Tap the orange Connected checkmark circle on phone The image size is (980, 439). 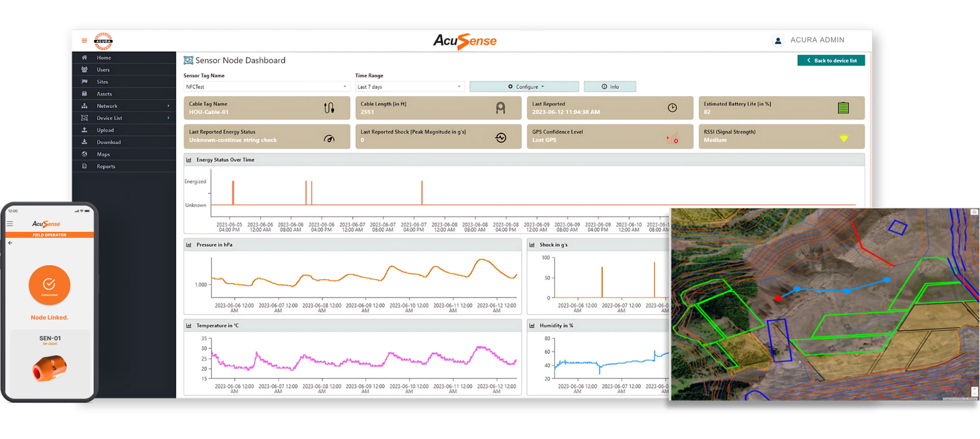(50, 285)
